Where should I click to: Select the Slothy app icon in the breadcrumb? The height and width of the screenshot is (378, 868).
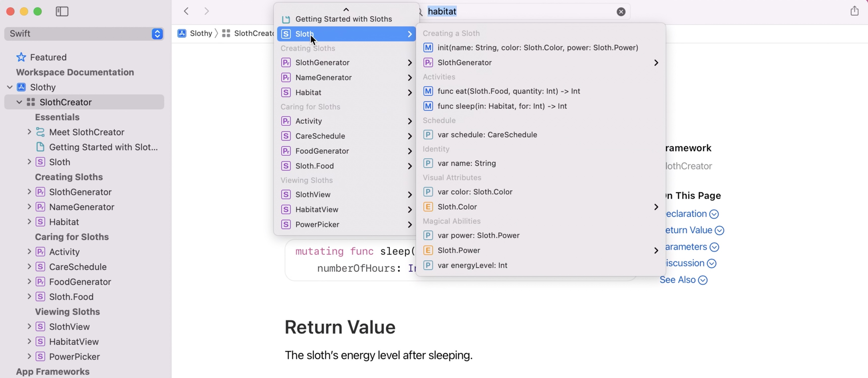(182, 33)
